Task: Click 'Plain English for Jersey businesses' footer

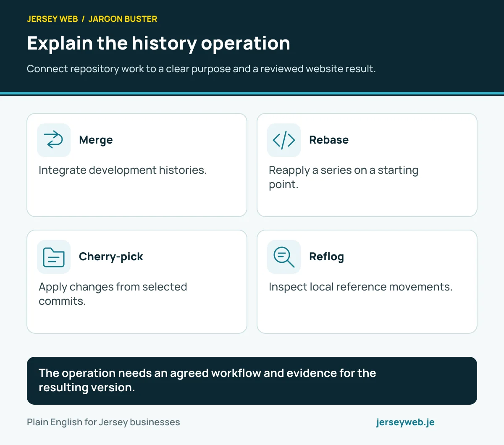Action: pyautogui.click(x=103, y=422)
